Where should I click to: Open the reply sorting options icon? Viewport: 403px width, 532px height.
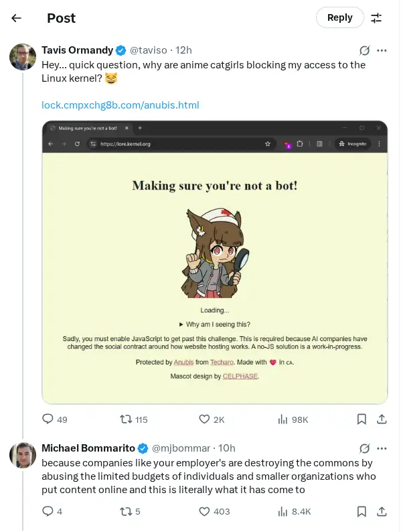pos(376,18)
